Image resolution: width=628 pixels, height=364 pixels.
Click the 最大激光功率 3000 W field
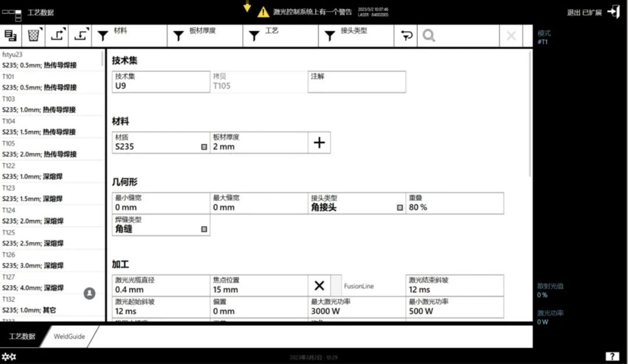click(357, 307)
